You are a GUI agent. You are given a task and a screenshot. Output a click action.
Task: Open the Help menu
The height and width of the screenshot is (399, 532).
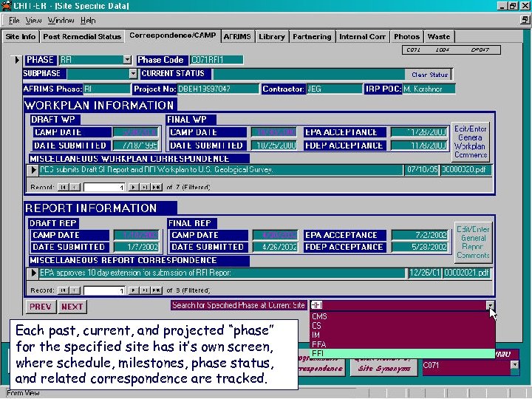click(x=88, y=21)
